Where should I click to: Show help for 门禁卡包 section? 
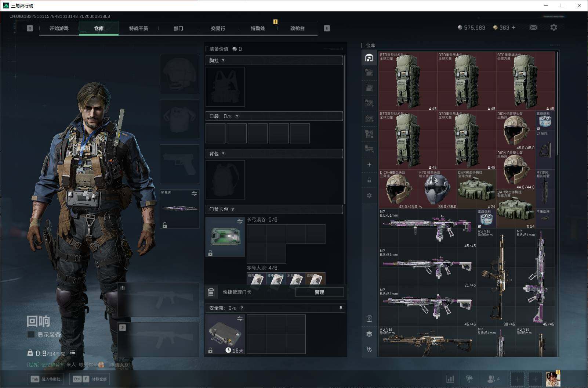pyautogui.click(x=233, y=209)
